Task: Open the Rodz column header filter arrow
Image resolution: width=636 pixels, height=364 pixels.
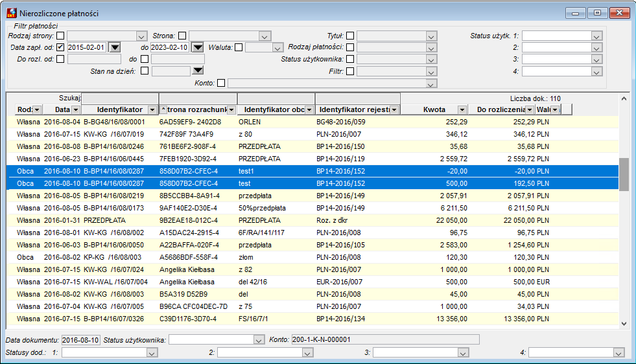Action: pos(37,110)
